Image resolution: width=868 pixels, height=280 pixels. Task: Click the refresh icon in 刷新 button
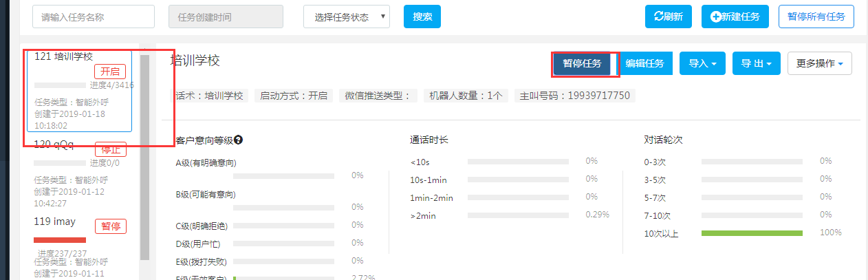tap(658, 17)
